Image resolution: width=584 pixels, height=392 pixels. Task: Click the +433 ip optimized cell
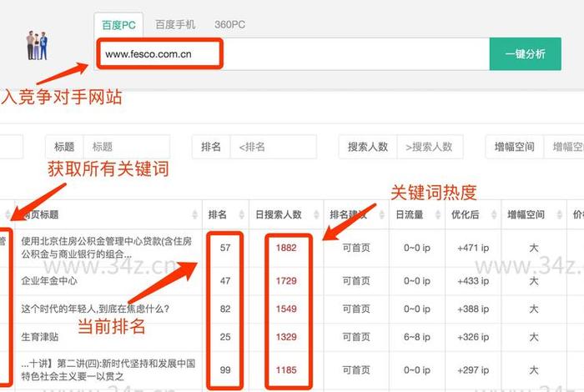(x=473, y=281)
